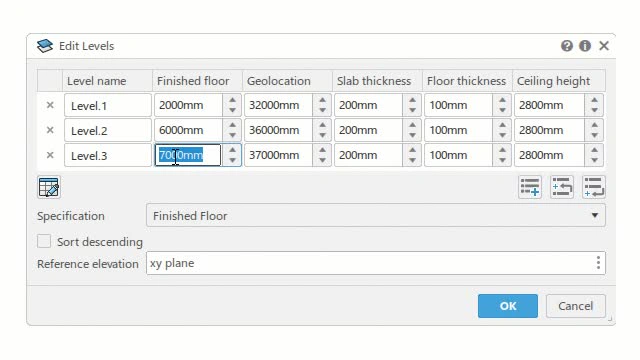Screen dimensions: 640x360
Task: Increase Level.1 finished floor with up arrow
Action: 232,100
